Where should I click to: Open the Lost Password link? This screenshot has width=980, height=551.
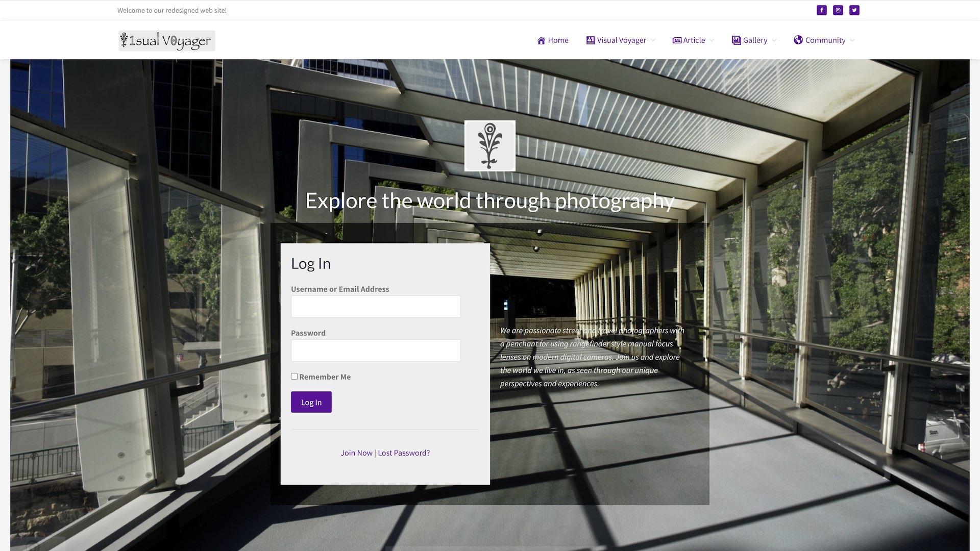404,453
